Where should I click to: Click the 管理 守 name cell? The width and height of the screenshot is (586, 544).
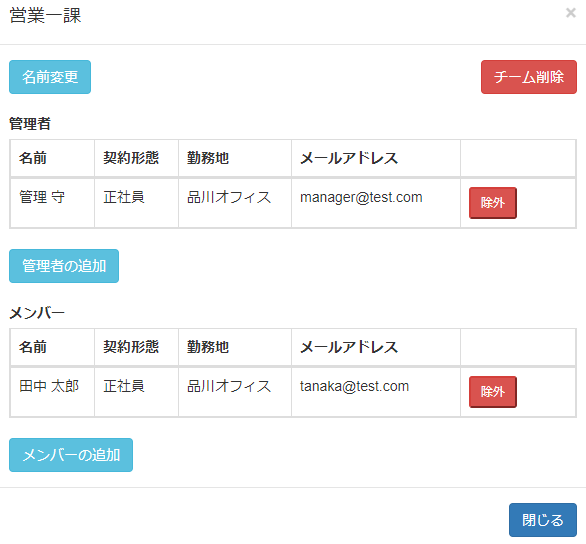pyautogui.click(x=52, y=203)
